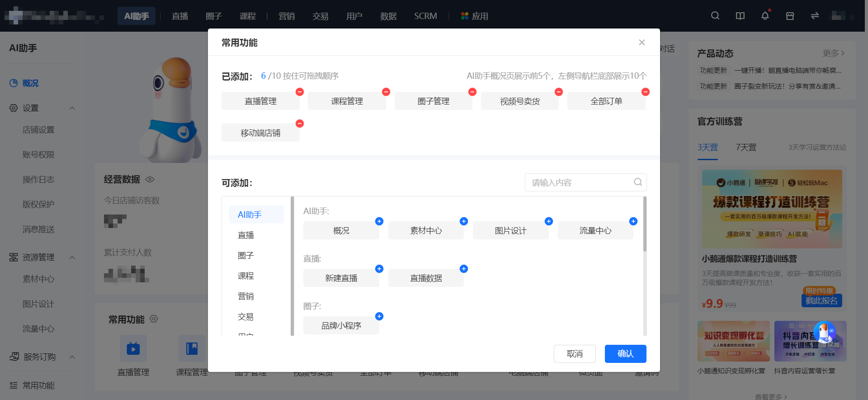Image resolution: width=868 pixels, height=400 pixels.
Task: Collapse the 资源管理 sidebar group
Action: [72, 257]
